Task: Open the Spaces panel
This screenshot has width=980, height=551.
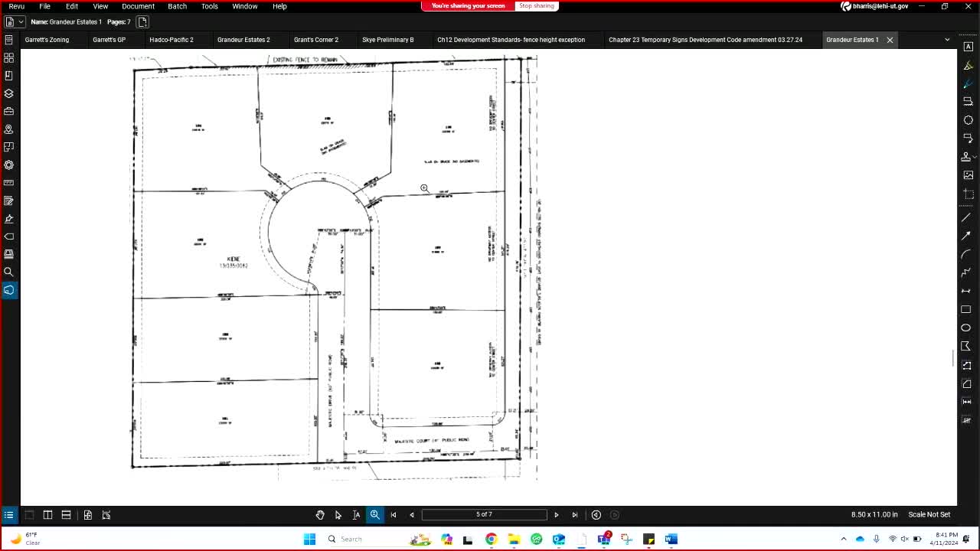Action: tap(9, 147)
